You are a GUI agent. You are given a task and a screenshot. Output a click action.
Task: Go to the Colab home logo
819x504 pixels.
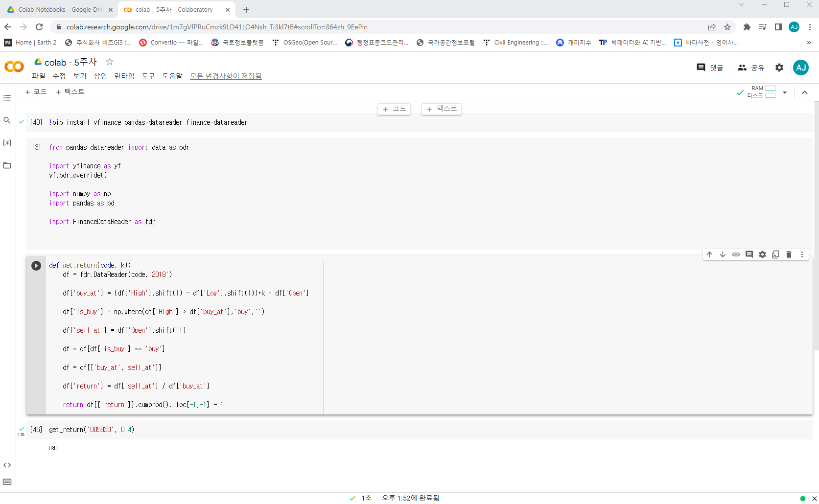[14, 67]
